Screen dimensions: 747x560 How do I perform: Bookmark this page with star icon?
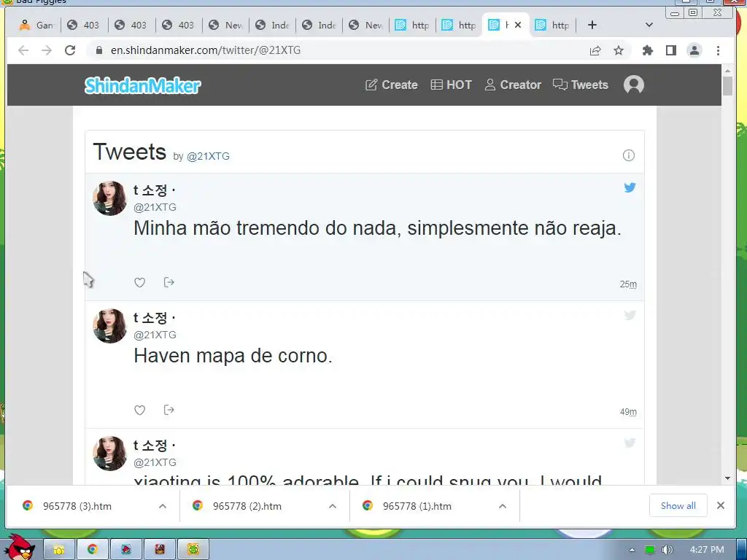click(619, 50)
